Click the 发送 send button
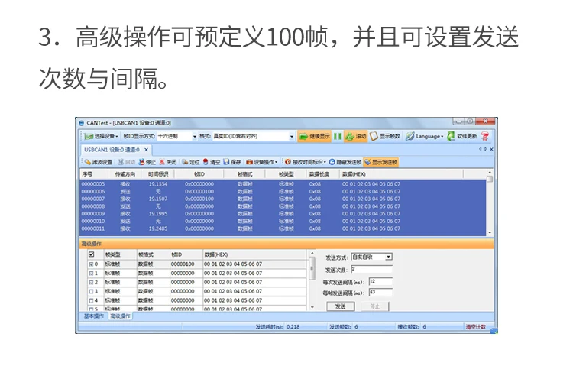Viewport: 573px width, 392px height. pyautogui.click(x=340, y=306)
